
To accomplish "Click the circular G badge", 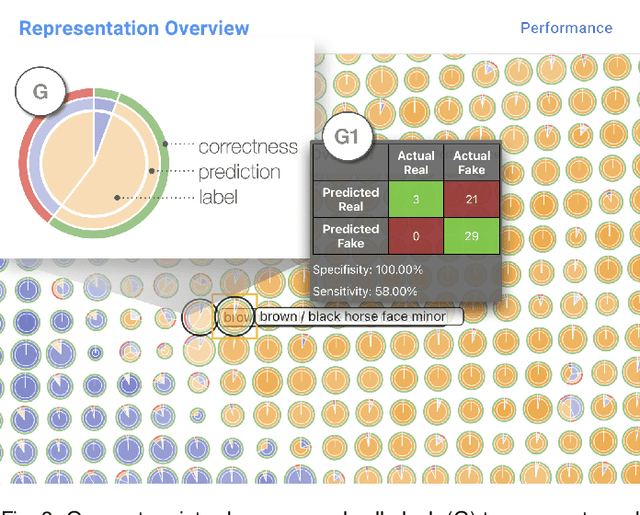I will 40,93.
